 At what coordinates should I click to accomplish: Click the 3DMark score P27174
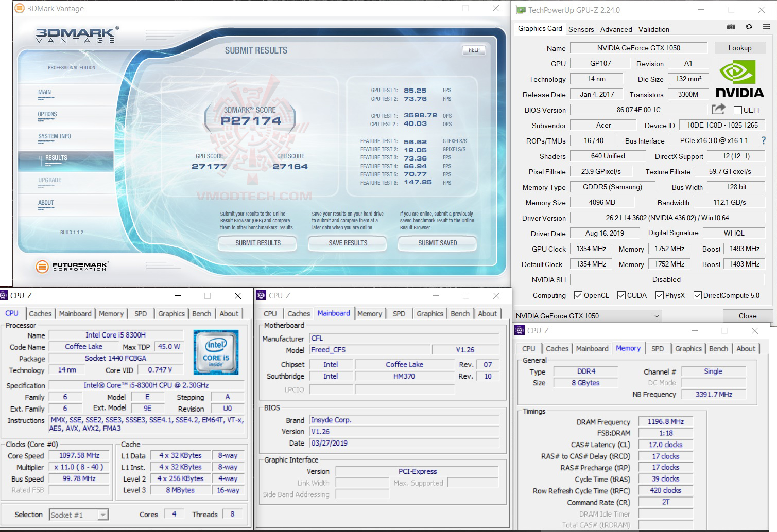251,120
